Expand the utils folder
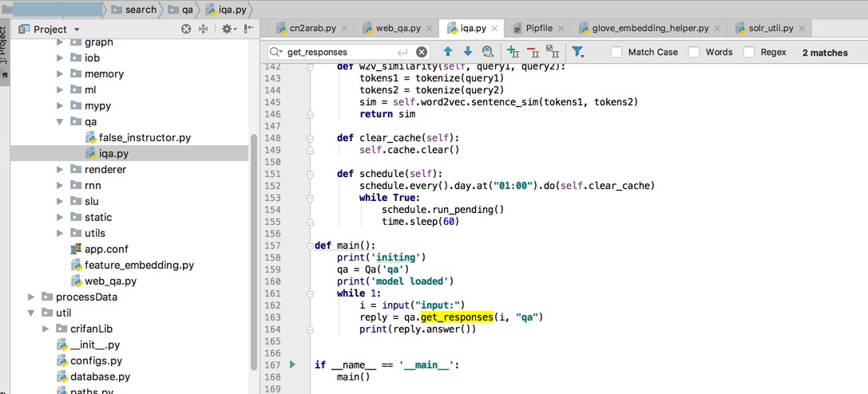The width and height of the screenshot is (868, 394). 61,233
